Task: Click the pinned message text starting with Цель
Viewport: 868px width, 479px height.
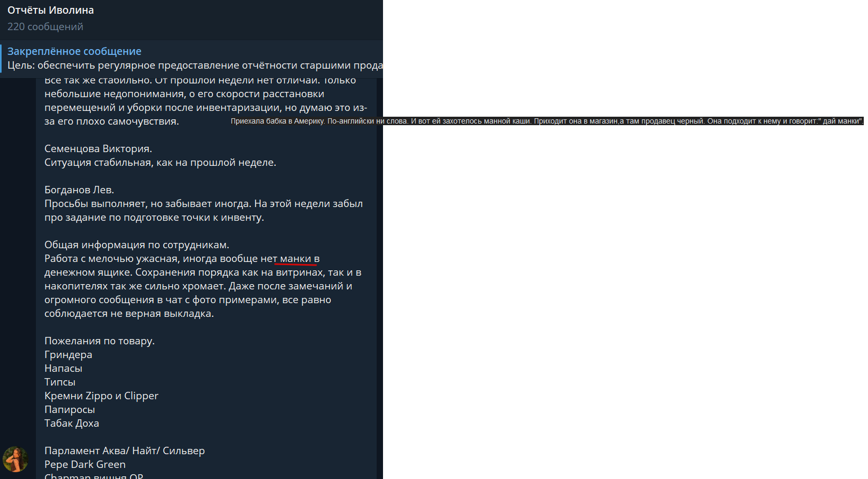Action: (195, 65)
